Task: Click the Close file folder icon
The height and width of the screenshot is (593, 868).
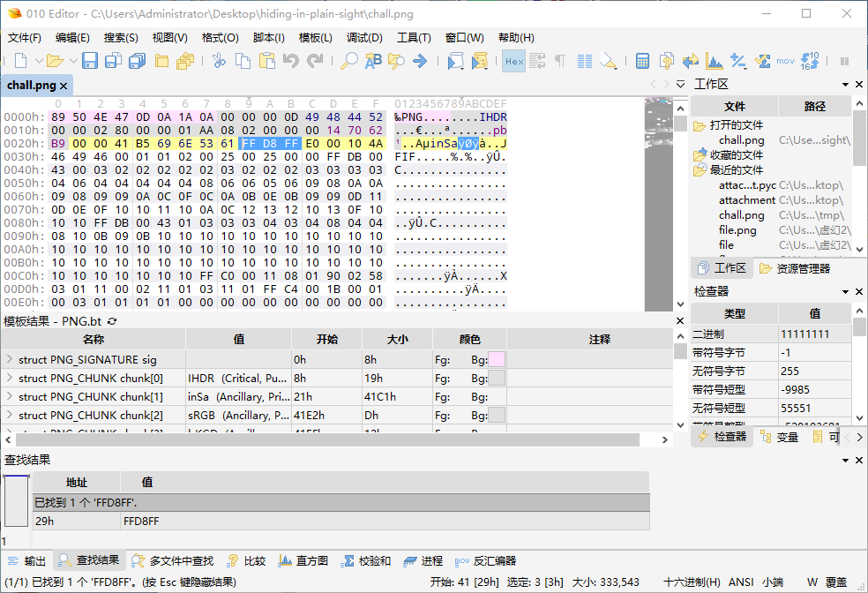Action: 161,61
